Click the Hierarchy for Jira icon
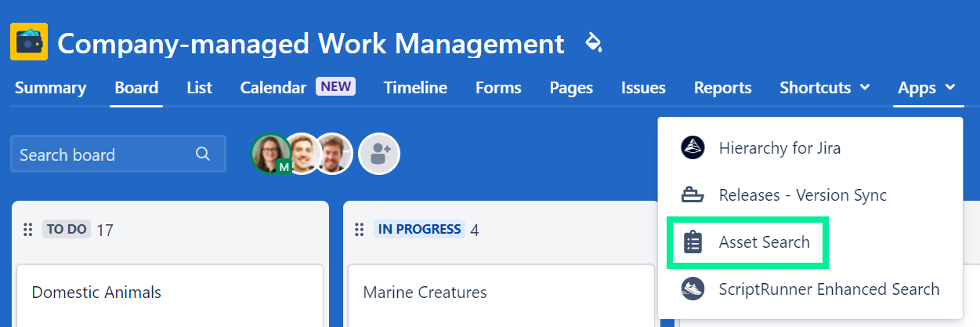This screenshot has width=980, height=327. [693, 147]
